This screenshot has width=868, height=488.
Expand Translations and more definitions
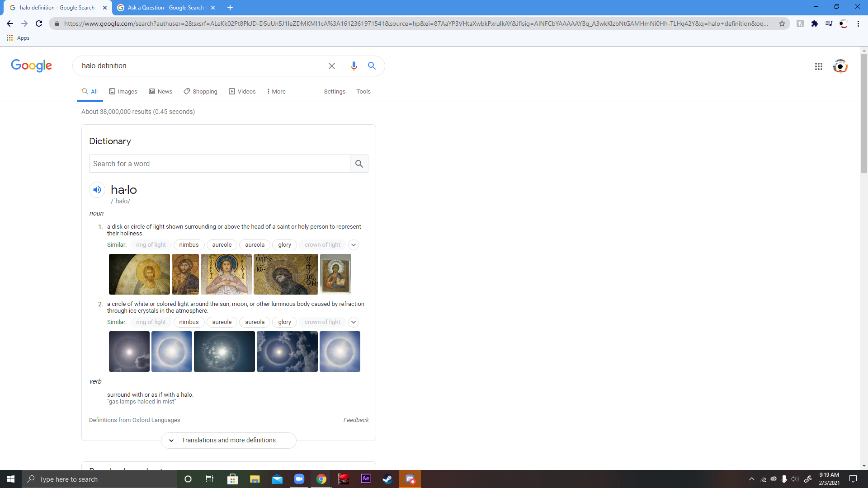coord(228,440)
